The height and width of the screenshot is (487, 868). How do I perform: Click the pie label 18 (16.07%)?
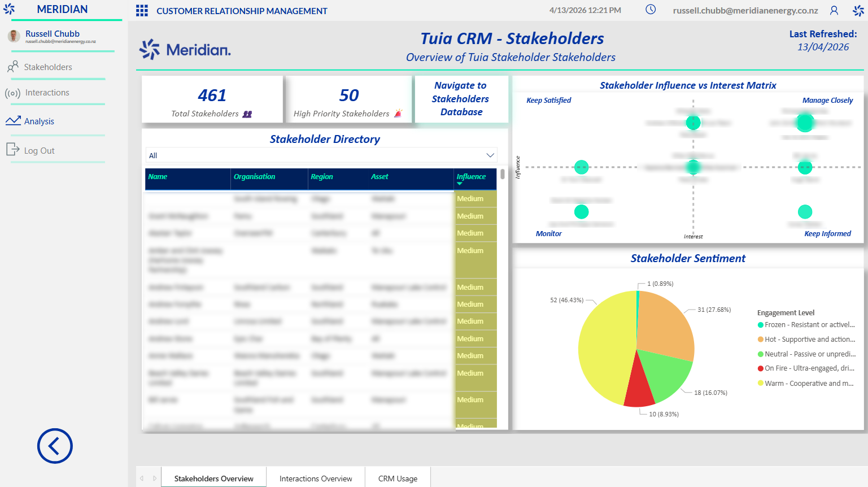710,393
